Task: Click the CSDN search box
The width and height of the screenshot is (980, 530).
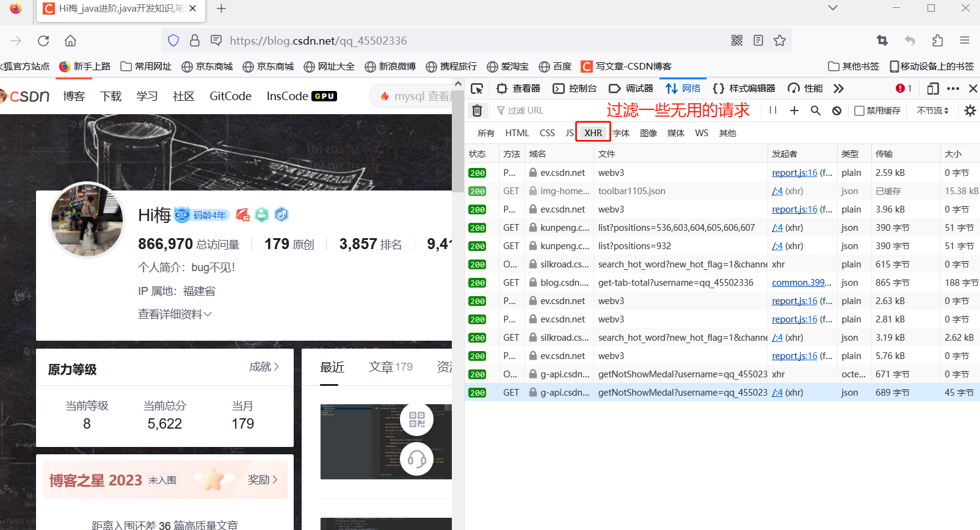Action: click(x=411, y=96)
